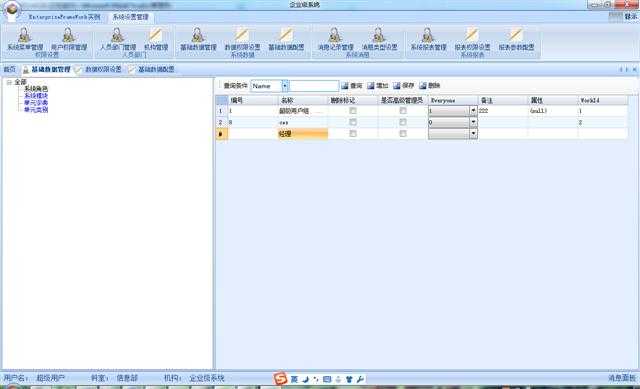Click the 保存 save toolbar button

coord(404,85)
